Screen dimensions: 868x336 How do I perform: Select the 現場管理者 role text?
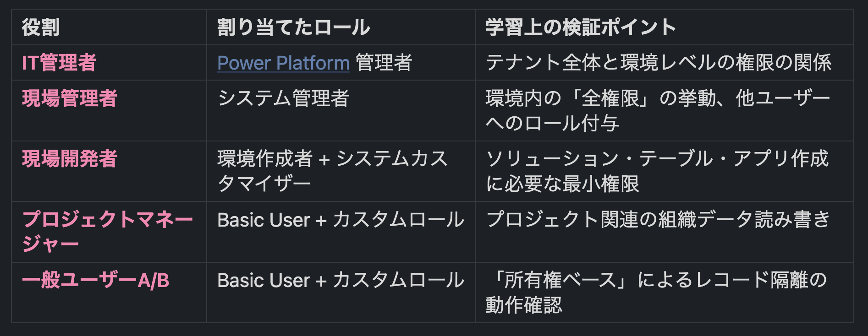[70, 98]
